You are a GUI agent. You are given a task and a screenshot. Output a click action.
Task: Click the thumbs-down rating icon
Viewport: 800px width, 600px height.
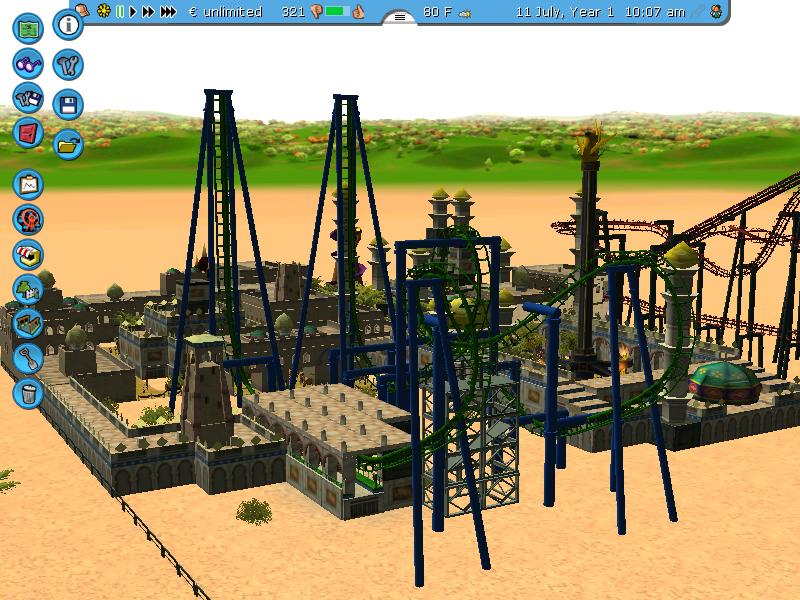point(316,12)
